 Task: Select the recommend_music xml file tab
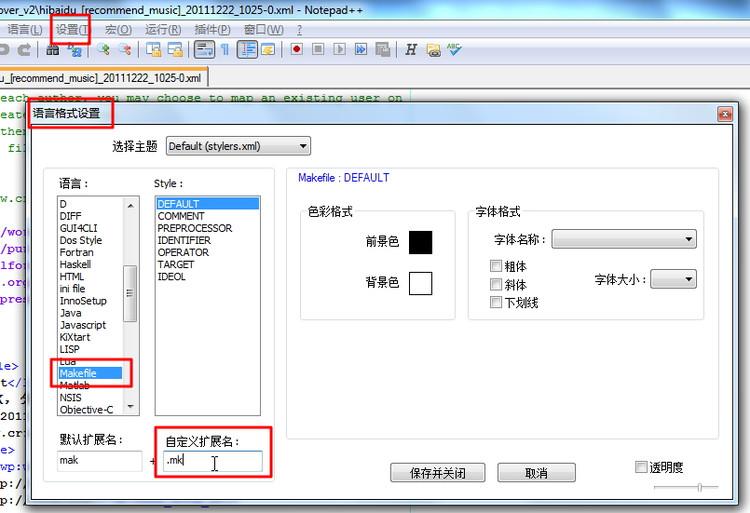(103, 78)
